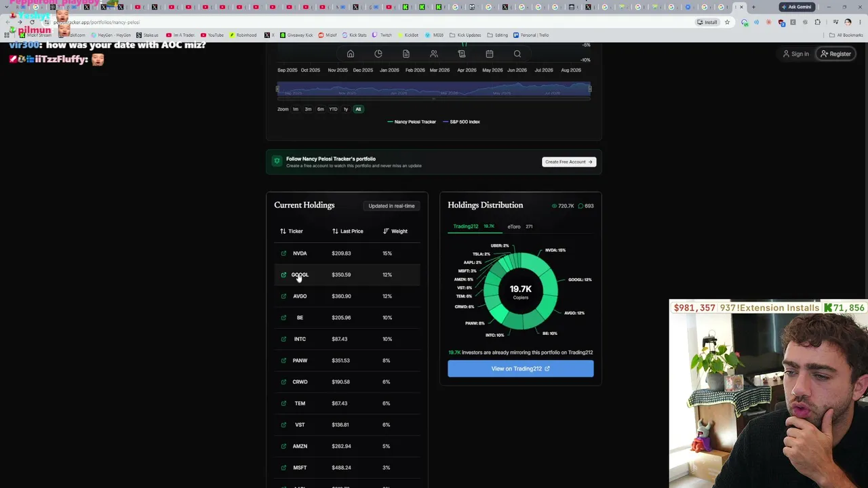
Task: Open PANW external link icon
Action: (x=283, y=361)
